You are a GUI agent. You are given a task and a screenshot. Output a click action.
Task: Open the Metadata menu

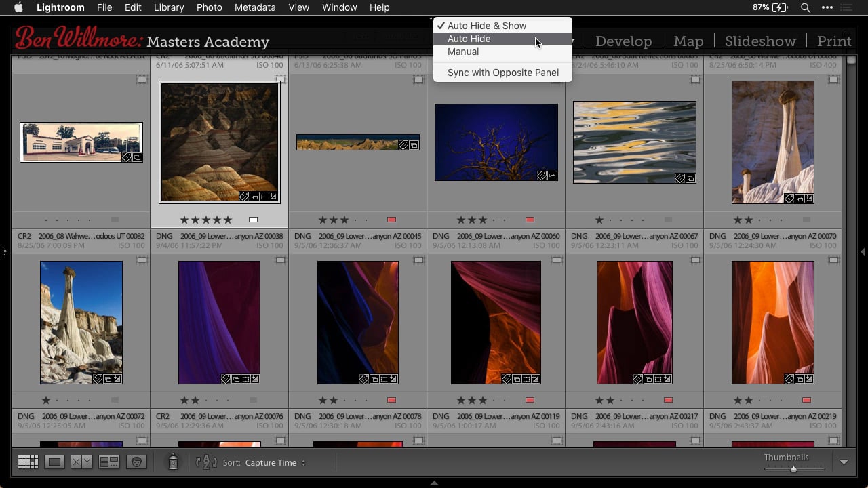click(x=255, y=7)
